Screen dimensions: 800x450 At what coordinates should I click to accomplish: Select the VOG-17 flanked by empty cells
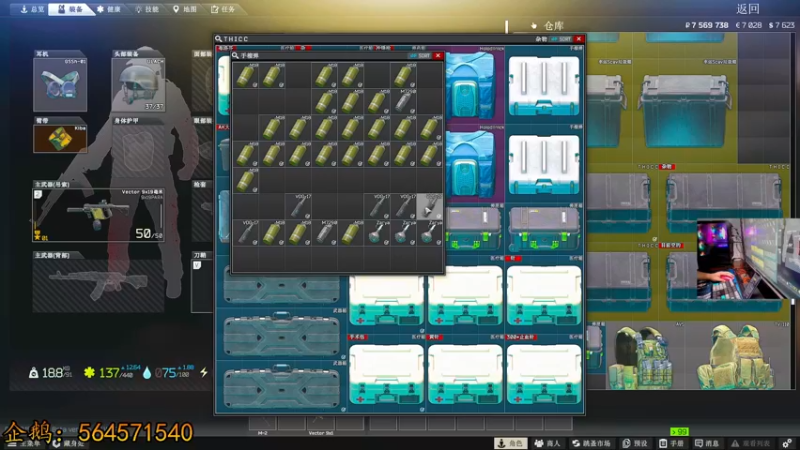tap(298, 207)
